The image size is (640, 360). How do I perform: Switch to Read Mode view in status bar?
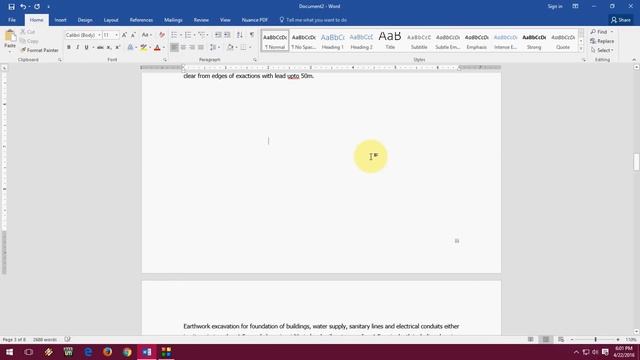(x=531, y=340)
